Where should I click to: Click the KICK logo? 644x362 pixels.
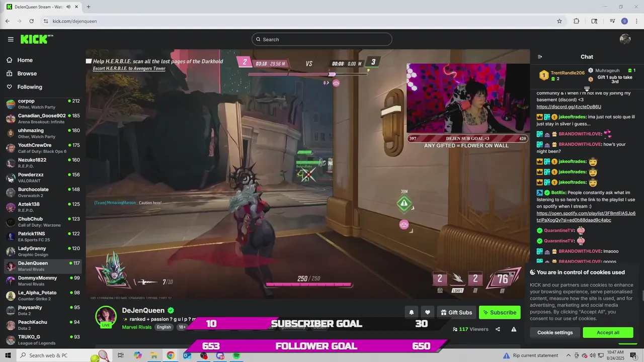point(36,39)
